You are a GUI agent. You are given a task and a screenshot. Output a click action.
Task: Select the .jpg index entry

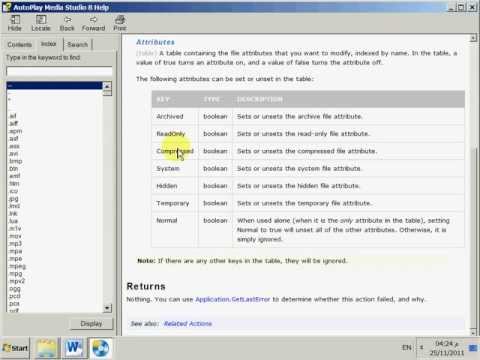click(14, 199)
